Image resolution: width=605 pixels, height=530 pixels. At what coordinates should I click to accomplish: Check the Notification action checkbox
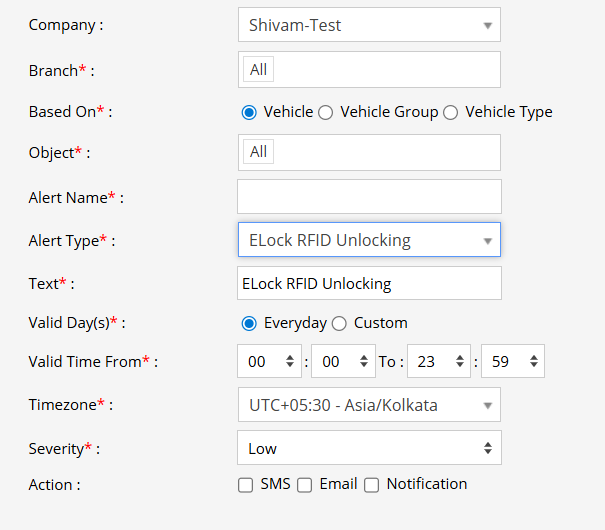371,485
